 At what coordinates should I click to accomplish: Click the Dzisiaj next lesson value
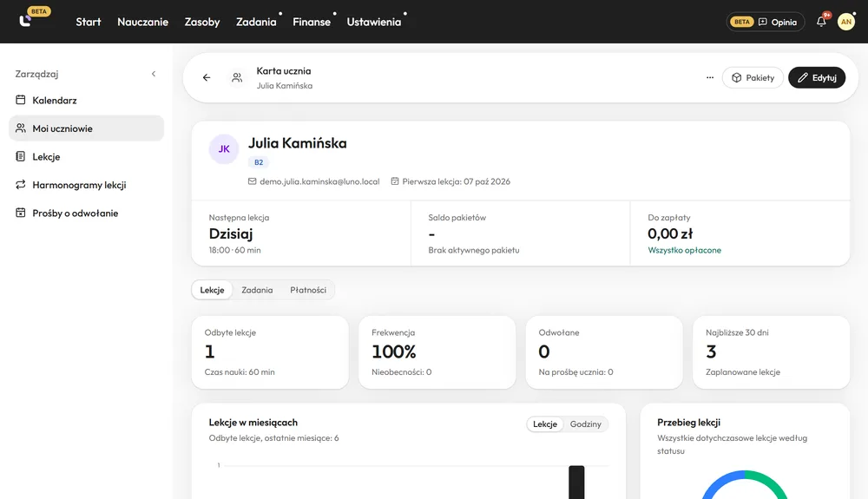[231, 233]
